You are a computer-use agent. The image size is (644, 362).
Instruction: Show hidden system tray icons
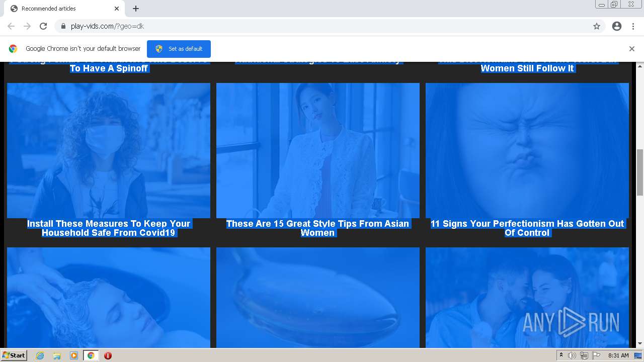tap(561, 355)
